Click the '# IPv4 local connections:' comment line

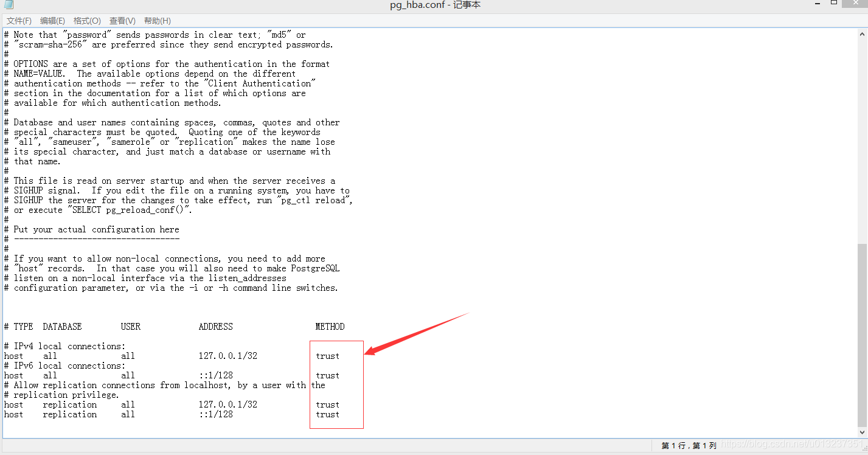[x=64, y=346]
